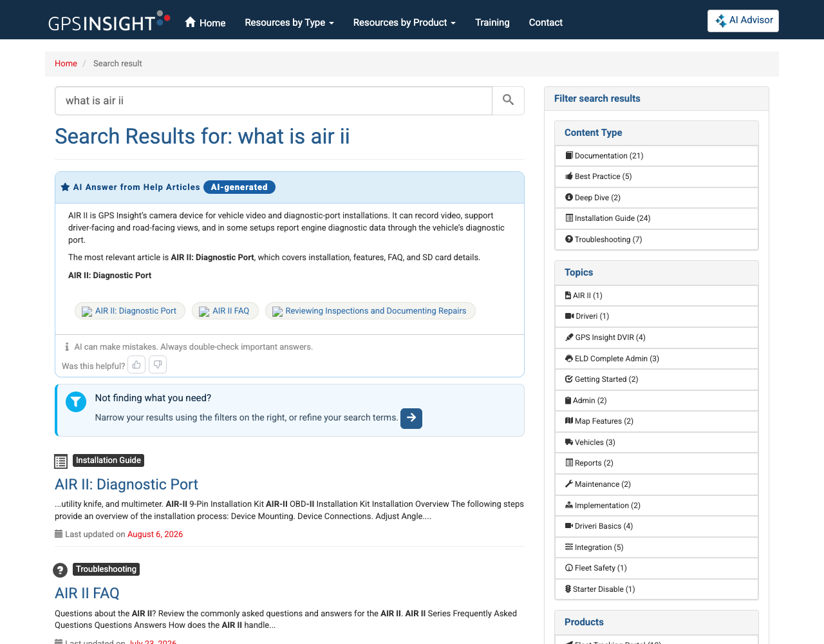This screenshot has width=824, height=644.
Task: Open the AIR II: Diagnostic Port source chip
Action: (130, 311)
